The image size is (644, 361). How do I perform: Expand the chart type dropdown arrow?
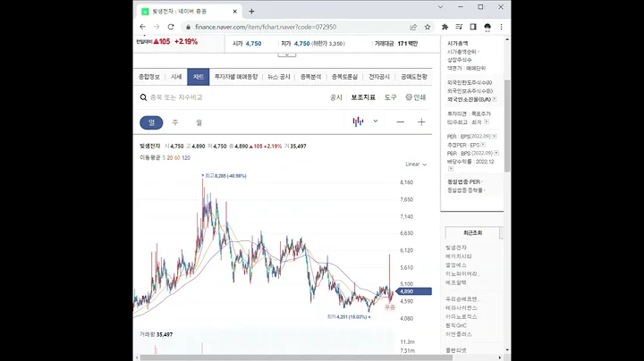pyautogui.click(x=376, y=121)
